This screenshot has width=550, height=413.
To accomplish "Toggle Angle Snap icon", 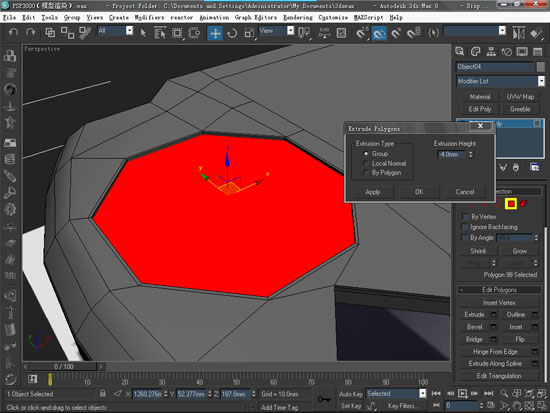I will 380,33.
